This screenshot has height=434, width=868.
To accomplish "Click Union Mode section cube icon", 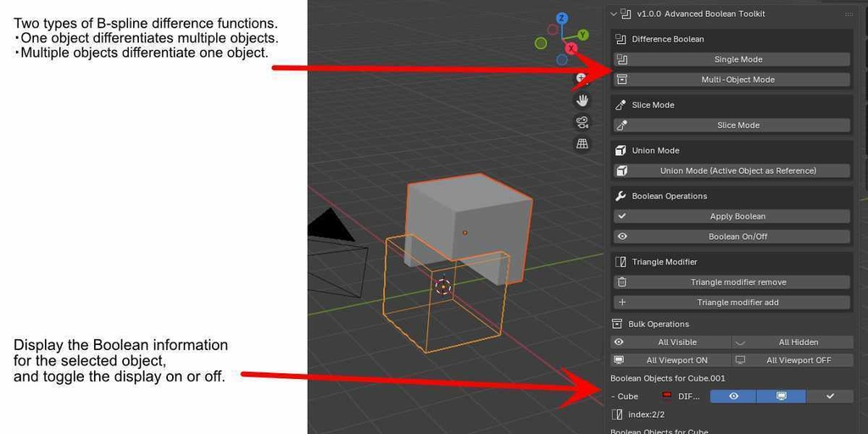I will coord(621,151).
